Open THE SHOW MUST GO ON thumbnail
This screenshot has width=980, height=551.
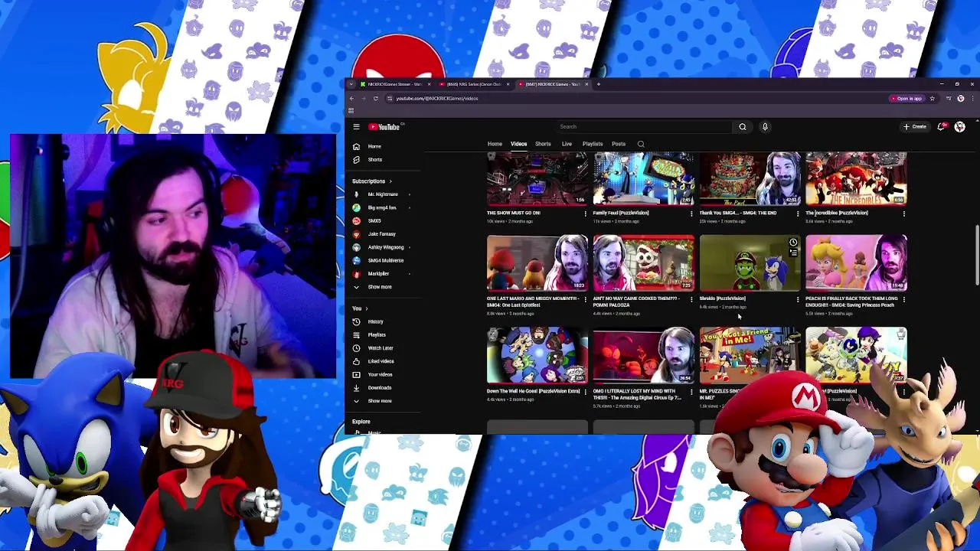click(x=537, y=179)
